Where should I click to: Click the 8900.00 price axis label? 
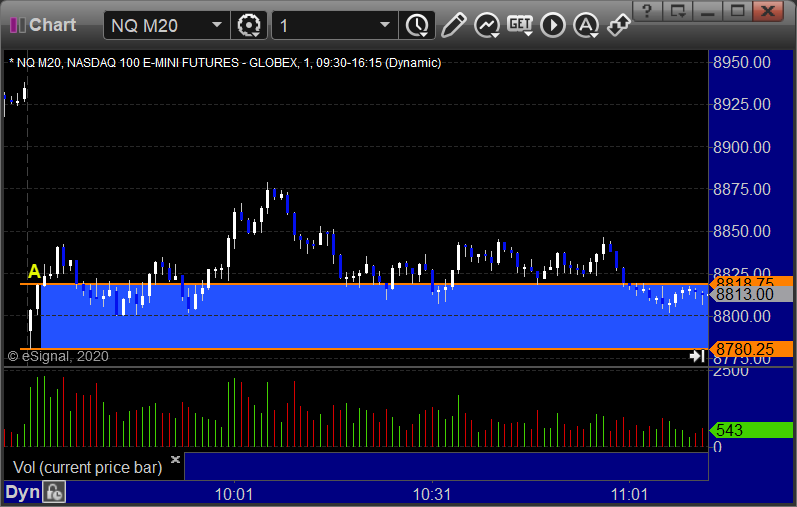coord(742,147)
